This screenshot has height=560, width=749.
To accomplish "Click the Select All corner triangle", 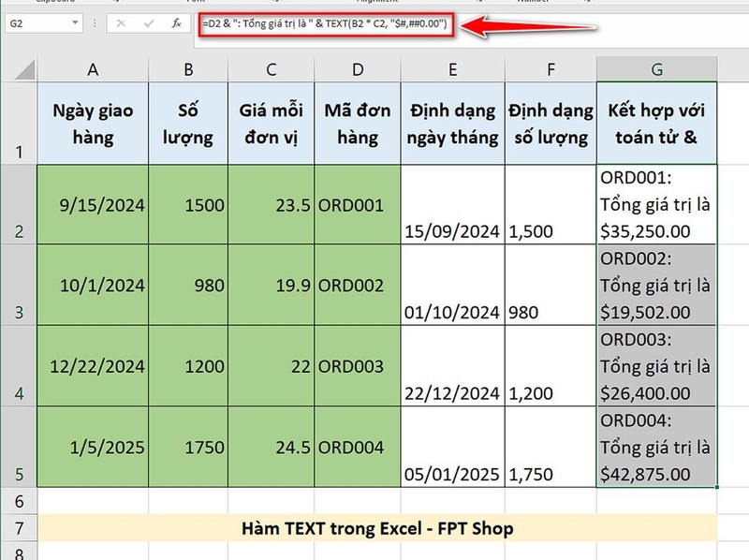I will point(25,69).
